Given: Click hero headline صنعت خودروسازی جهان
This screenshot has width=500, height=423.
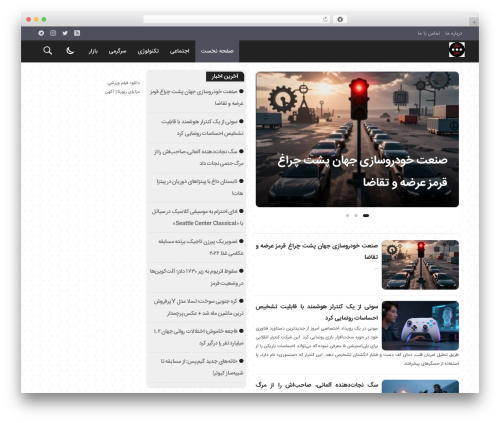Looking at the screenshot, I should [x=362, y=171].
